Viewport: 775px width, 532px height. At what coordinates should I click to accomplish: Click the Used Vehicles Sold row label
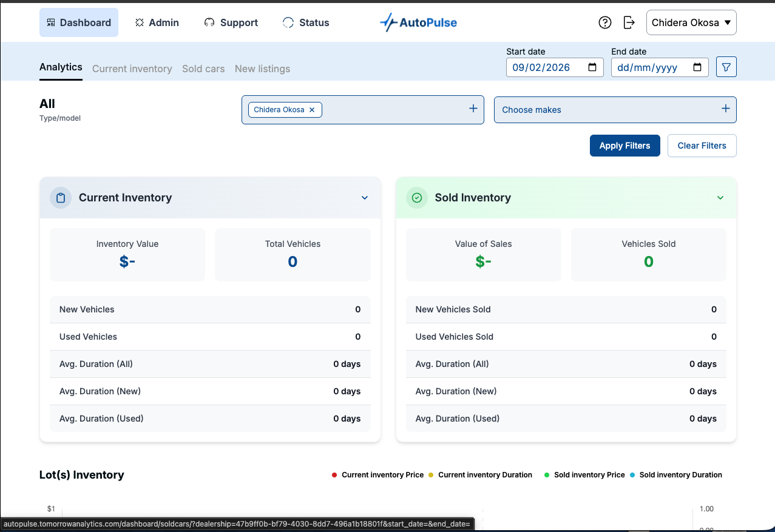tap(455, 337)
